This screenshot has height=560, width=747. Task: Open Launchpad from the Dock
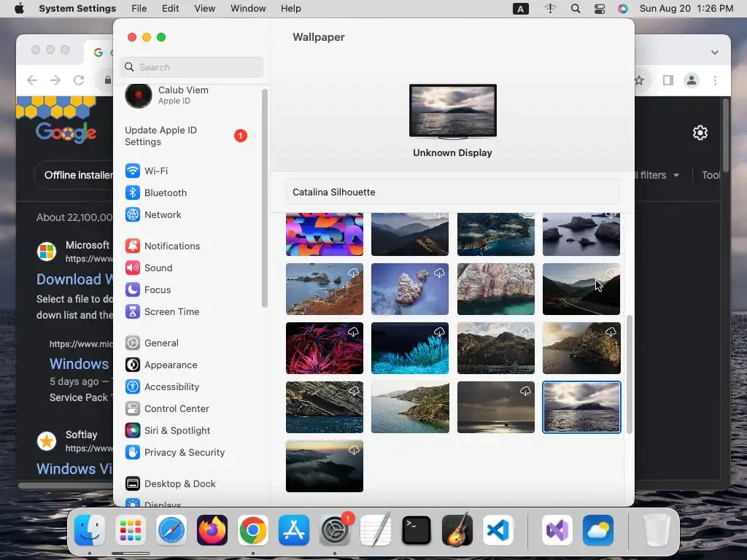click(130, 530)
